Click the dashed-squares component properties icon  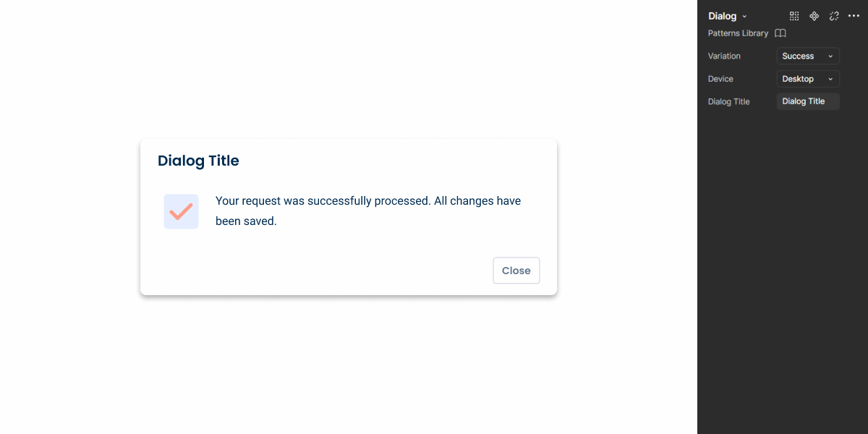tap(794, 16)
